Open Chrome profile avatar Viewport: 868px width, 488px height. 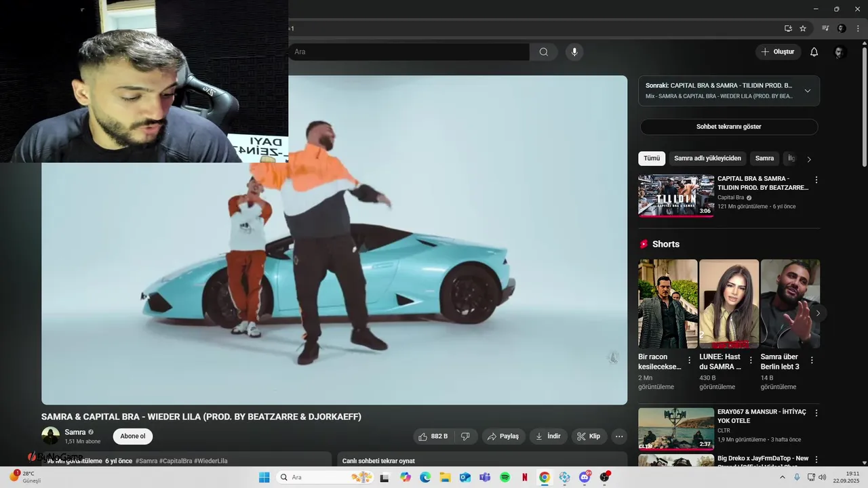coord(842,28)
